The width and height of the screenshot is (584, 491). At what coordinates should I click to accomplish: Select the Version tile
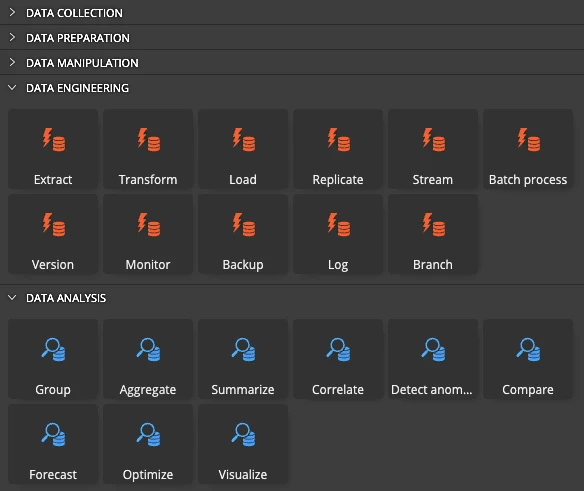[53, 234]
